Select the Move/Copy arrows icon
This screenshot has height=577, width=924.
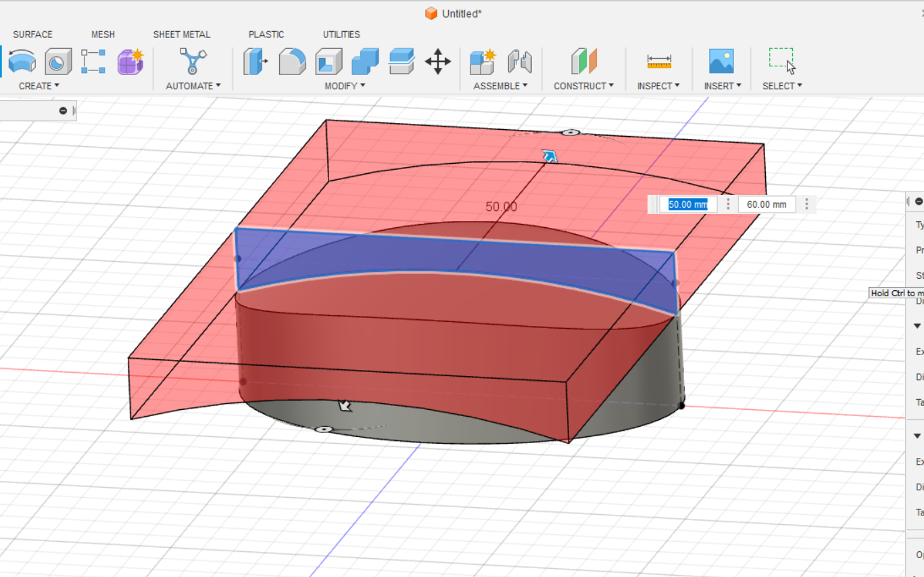pyautogui.click(x=438, y=62)
